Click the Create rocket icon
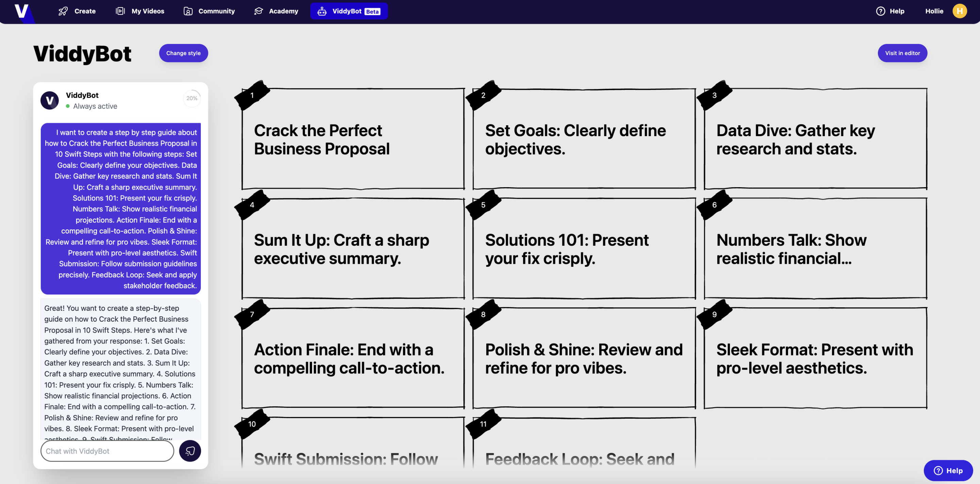The width and height of the screenshot is (980, 484). tap(63, 11)
